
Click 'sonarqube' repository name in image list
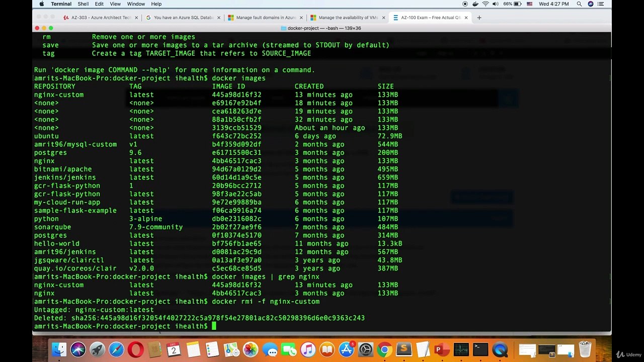(x=52, y=227)
